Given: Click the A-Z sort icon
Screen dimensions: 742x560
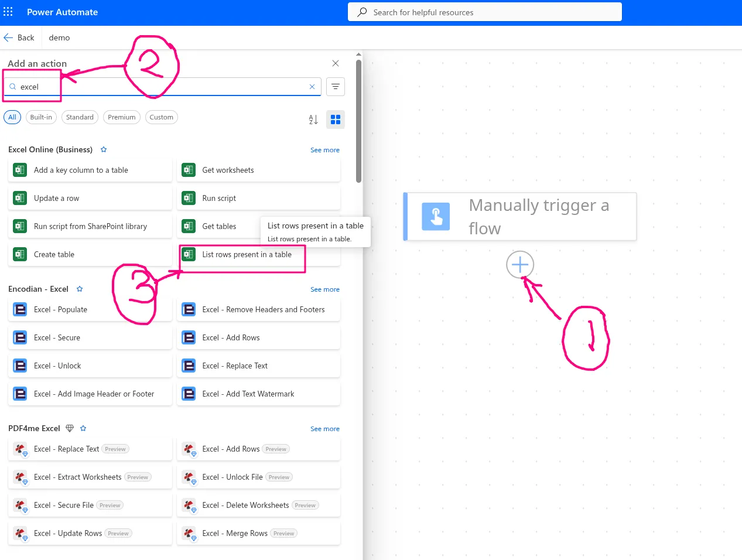Looking at the screenshot, I should [x=313, y=119].
